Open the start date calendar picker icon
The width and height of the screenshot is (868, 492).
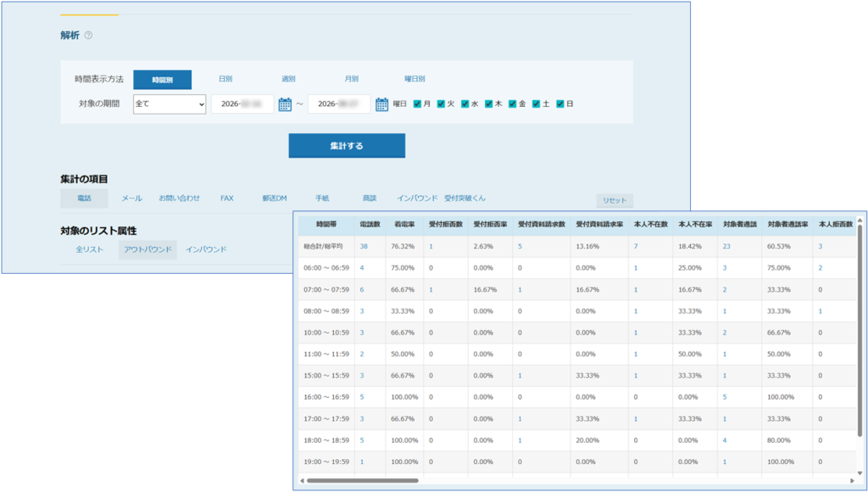[285, 104]
